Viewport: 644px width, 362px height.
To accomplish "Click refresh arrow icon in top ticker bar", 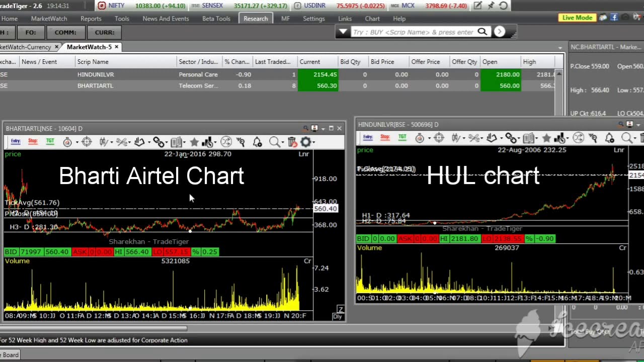I will (x=504, y=6).
